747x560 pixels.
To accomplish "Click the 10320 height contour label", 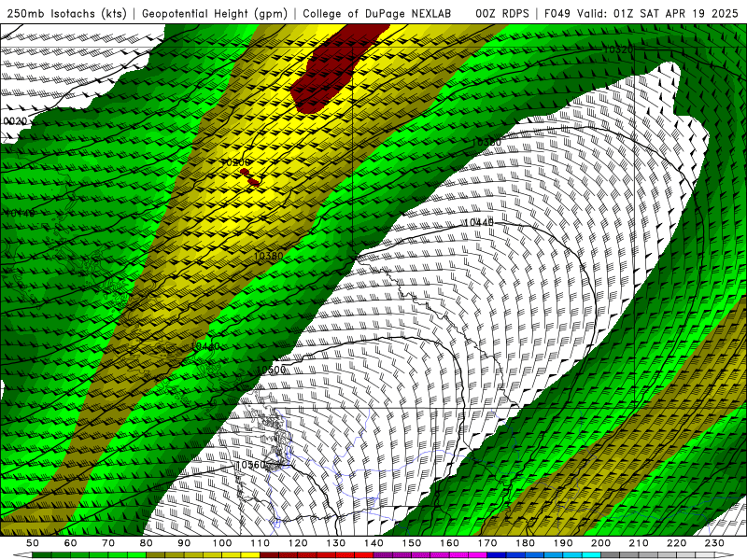I will click(x=618, y=49).
